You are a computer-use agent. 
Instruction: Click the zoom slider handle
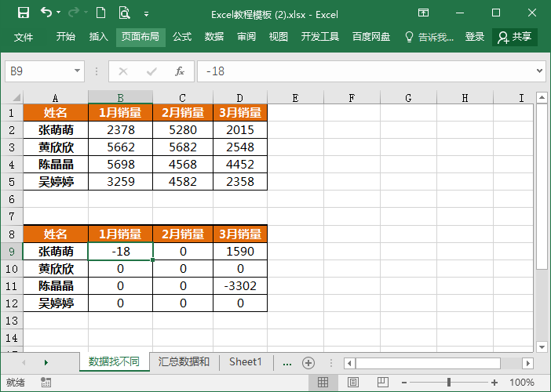[448, 383]
